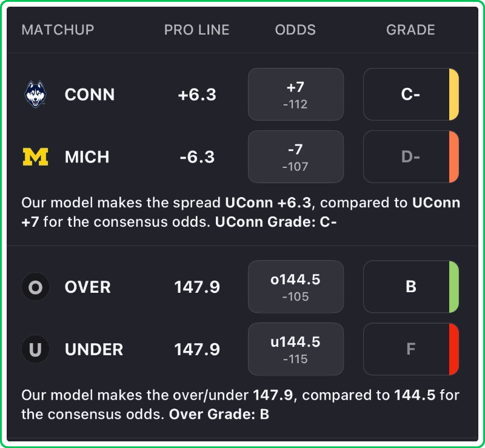Click the green Over grade color bar
Image resolution: width=485 pixels, height=448 pixels.
[x=453, y=287]
